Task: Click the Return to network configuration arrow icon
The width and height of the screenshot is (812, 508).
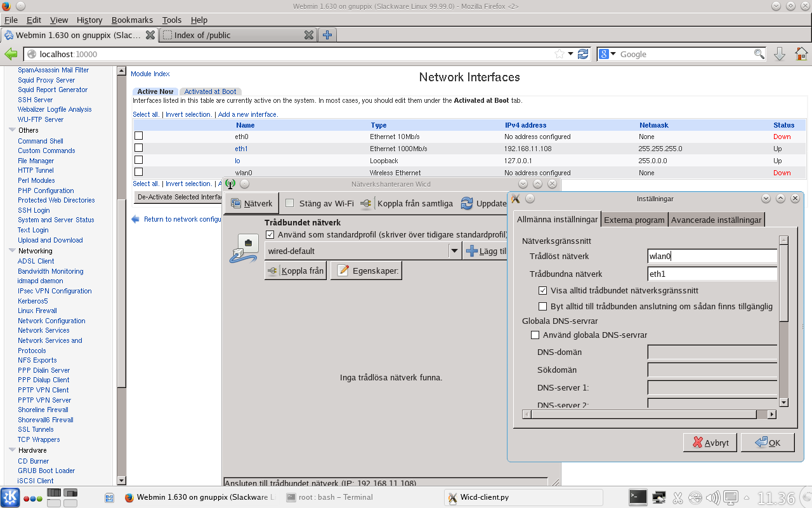Action: [135, 219]
